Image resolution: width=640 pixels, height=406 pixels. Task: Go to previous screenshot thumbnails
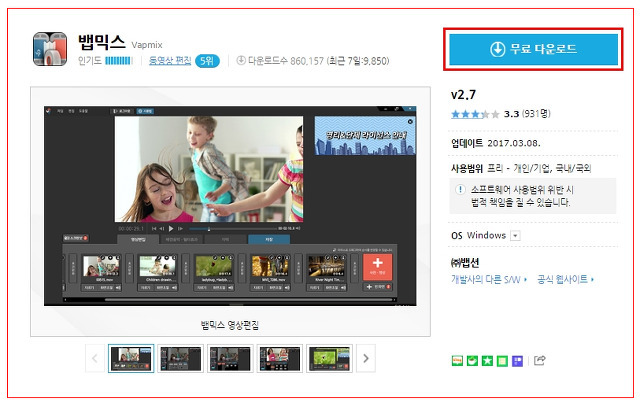(x=95, y=358)
